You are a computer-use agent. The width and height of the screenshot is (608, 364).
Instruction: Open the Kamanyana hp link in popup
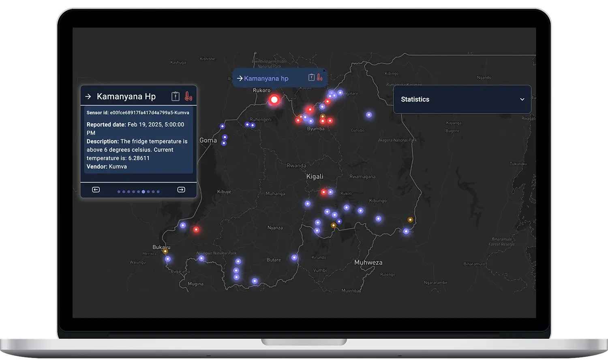point(266,79)
